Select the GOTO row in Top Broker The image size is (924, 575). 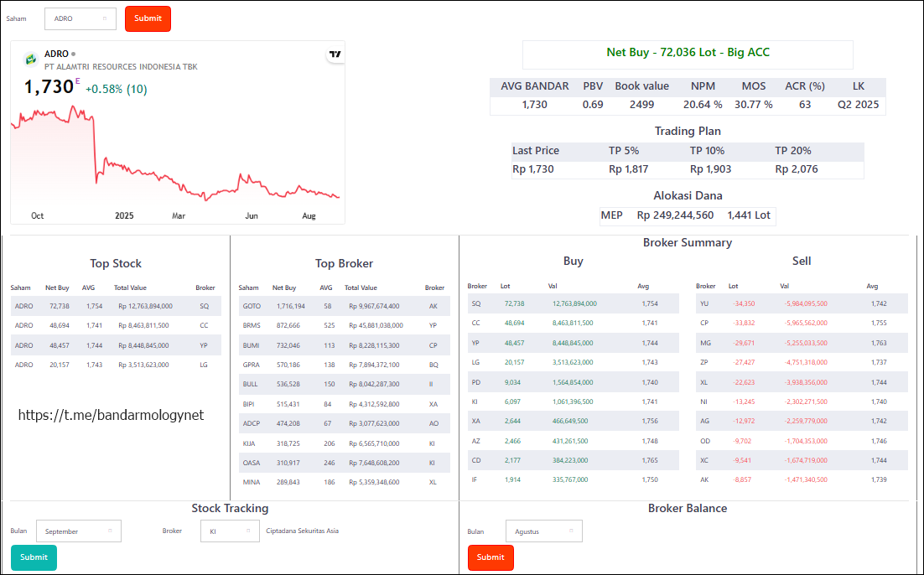344,306
